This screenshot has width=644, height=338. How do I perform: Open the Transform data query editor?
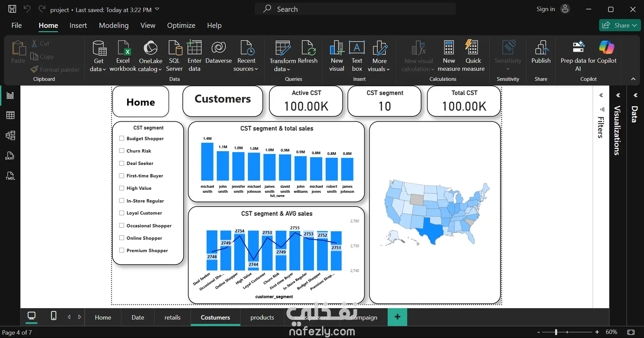click(x=282, y=56)
